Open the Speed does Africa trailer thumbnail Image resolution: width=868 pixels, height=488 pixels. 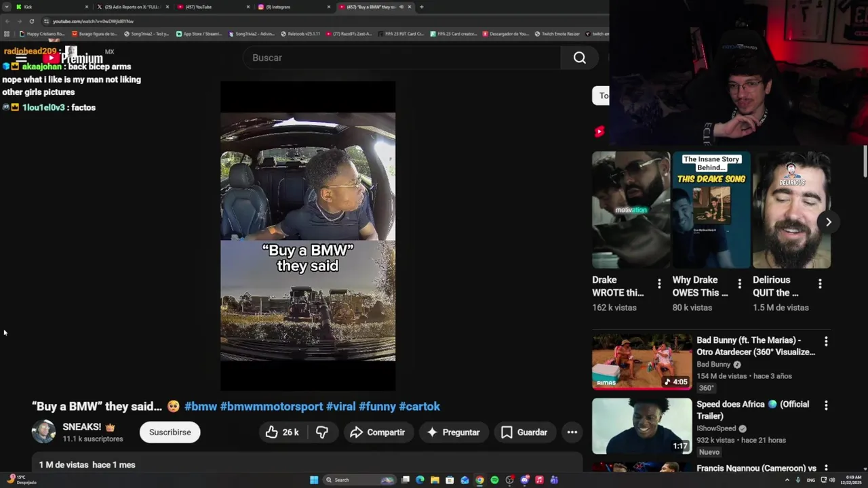pos(642,426)
